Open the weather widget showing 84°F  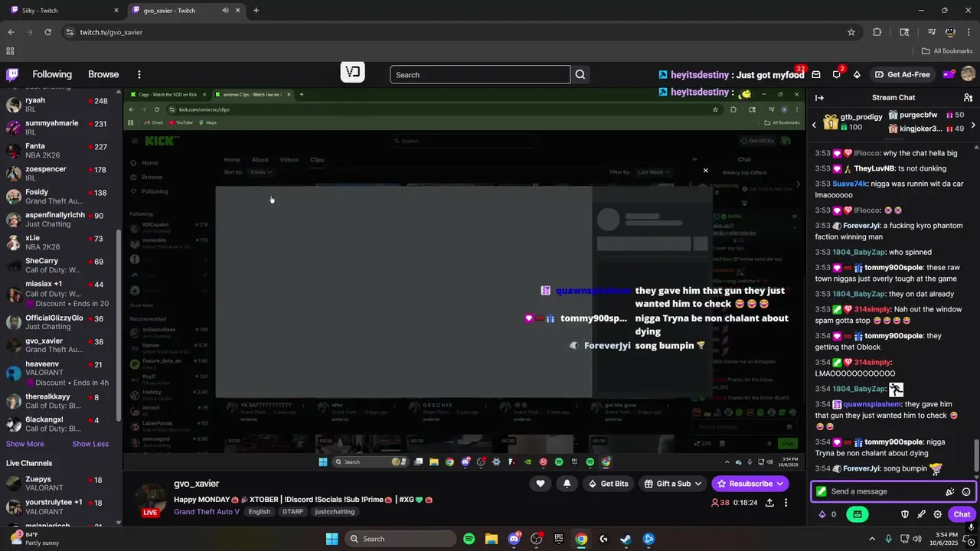[31, 539]
